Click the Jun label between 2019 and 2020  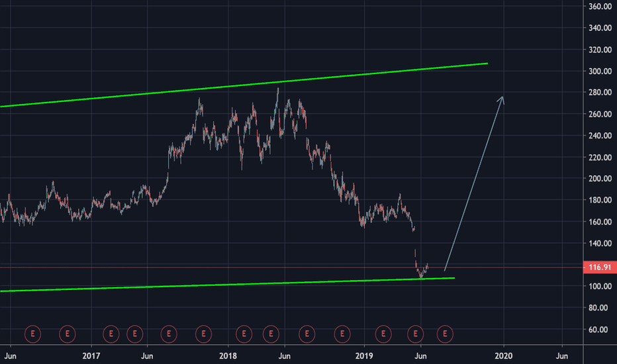[x=420, y=356]
